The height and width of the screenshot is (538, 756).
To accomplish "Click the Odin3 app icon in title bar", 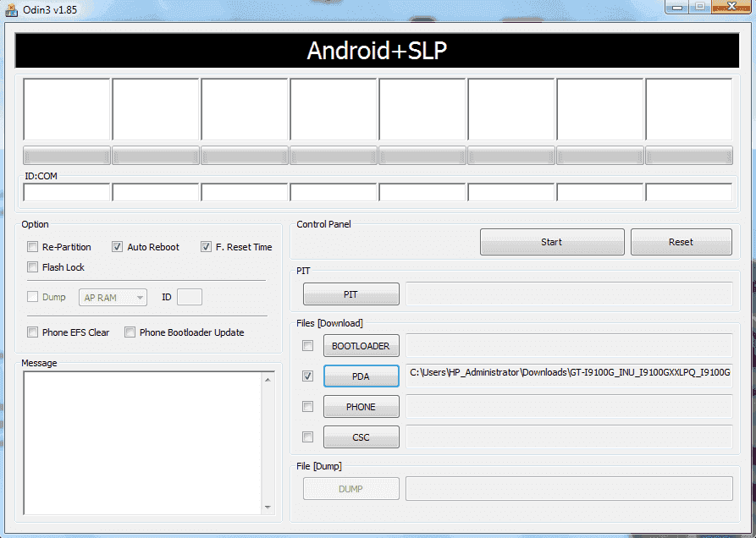I will (11, 9).
